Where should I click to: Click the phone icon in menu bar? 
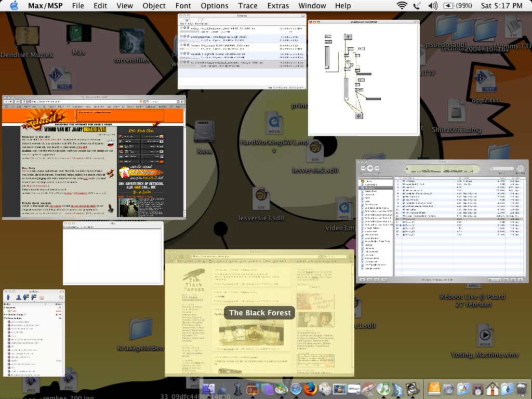[x=417, y=5]
